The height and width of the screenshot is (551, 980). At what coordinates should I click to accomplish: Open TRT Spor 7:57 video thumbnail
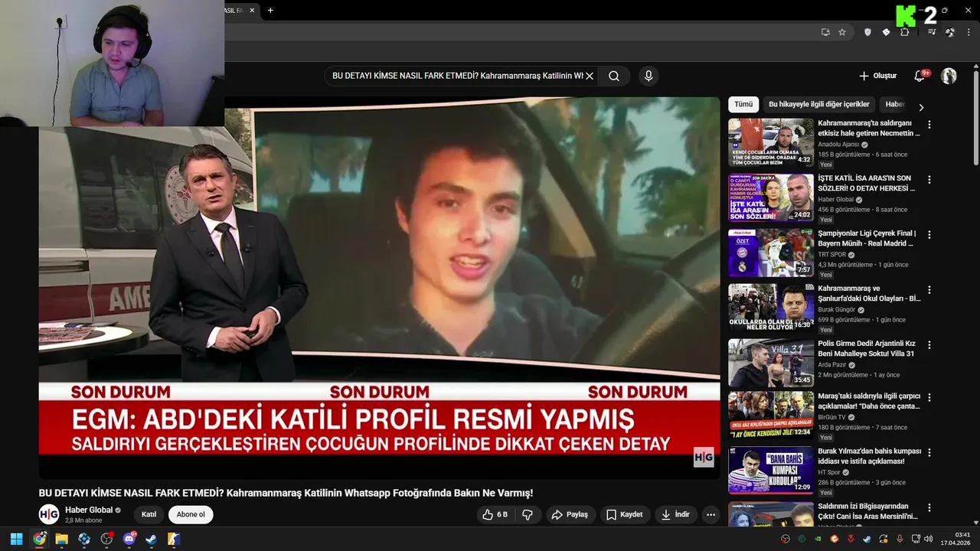771,253
